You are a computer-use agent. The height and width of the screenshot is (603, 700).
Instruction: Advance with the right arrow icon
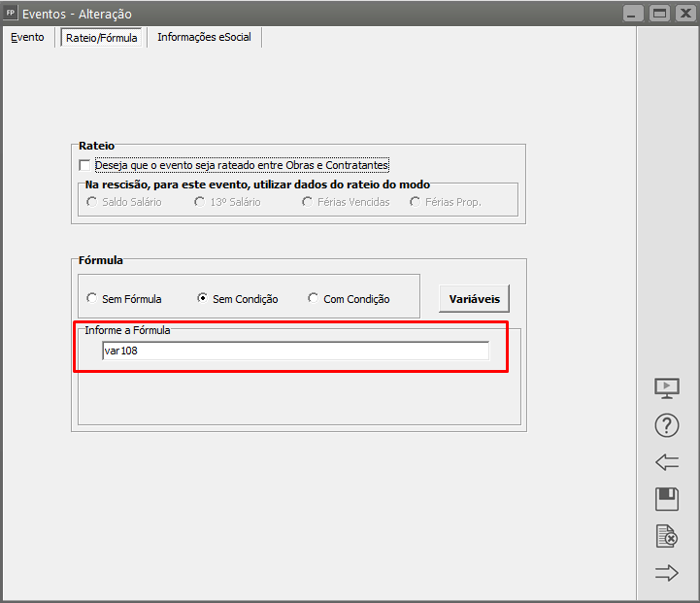pos(667,573)
